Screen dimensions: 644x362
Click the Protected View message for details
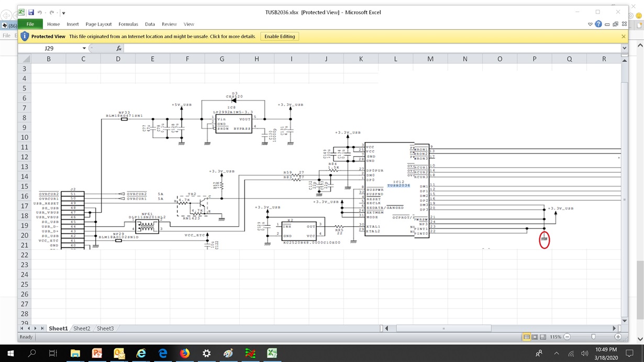tap(162, 37)
